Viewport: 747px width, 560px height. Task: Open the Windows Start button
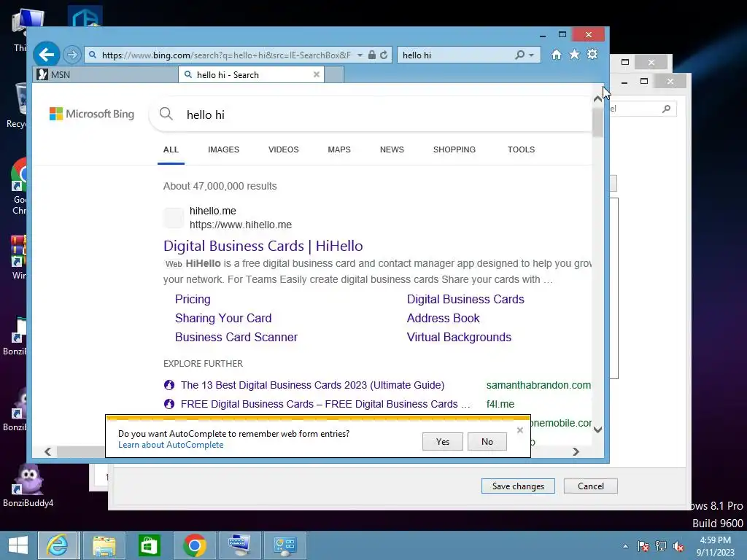click(x=18, y=545)
